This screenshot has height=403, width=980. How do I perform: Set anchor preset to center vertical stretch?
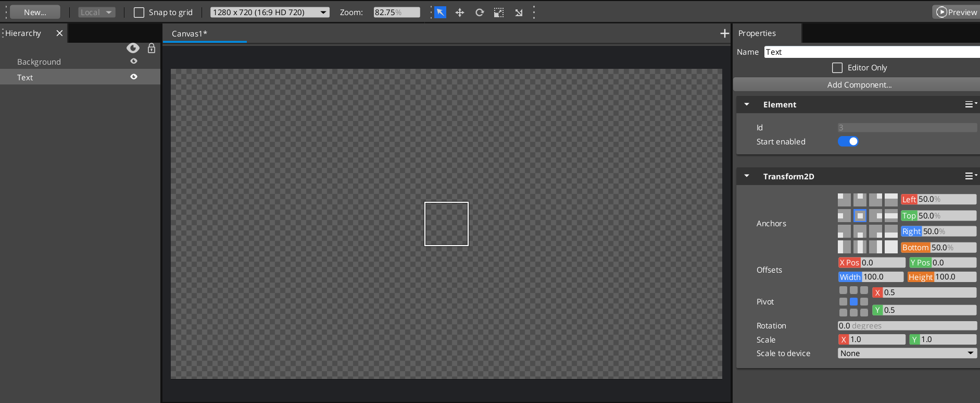point(860,247)
